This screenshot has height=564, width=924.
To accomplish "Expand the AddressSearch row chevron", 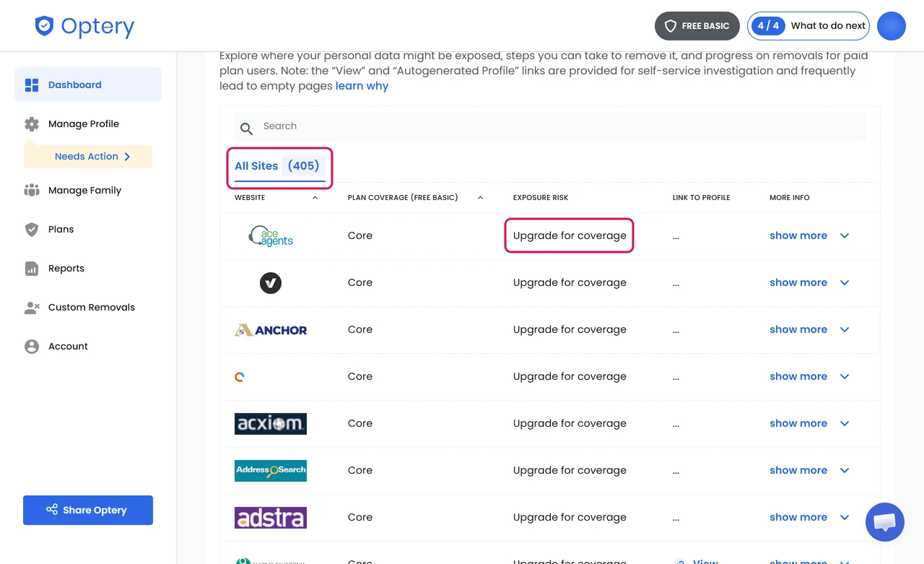I will click(845, 471).
